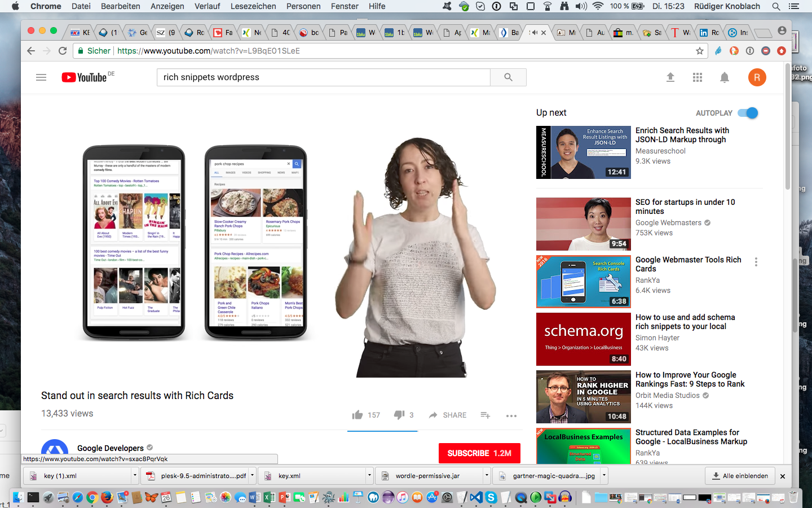Expand download menu for wordle-permissive.jar
The image size is (812, 508).
487,476
